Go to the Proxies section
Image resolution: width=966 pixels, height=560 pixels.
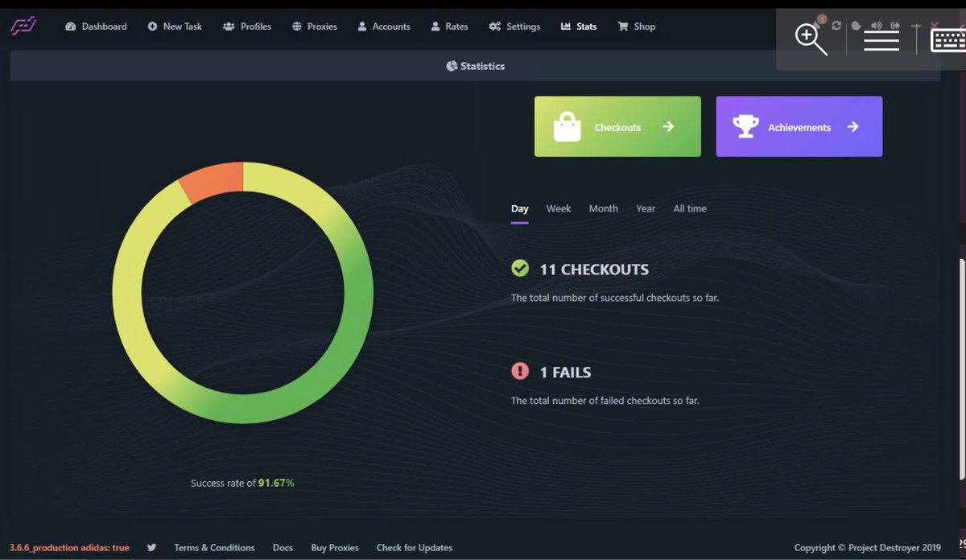point(314,27)
